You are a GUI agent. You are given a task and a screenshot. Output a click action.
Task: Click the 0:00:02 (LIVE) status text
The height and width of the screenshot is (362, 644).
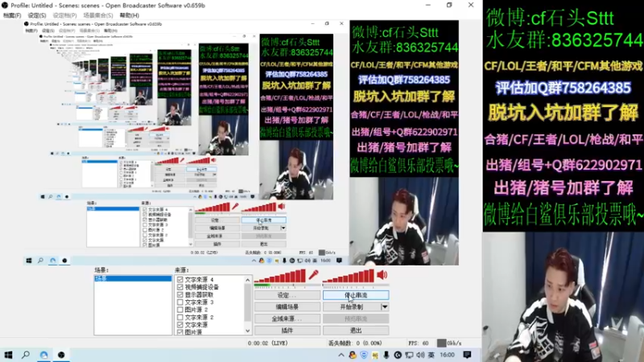tap(268, 343)
